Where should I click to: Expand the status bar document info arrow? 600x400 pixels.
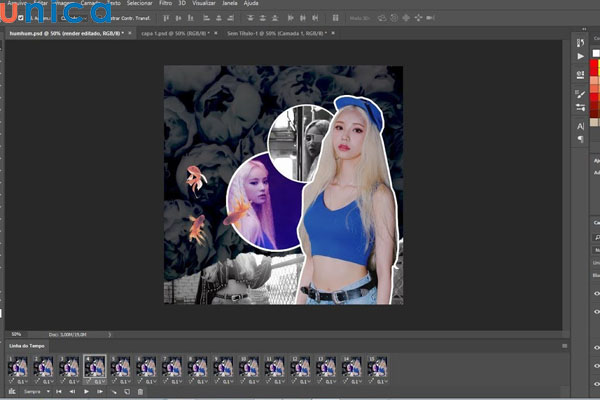click(109, 335)
